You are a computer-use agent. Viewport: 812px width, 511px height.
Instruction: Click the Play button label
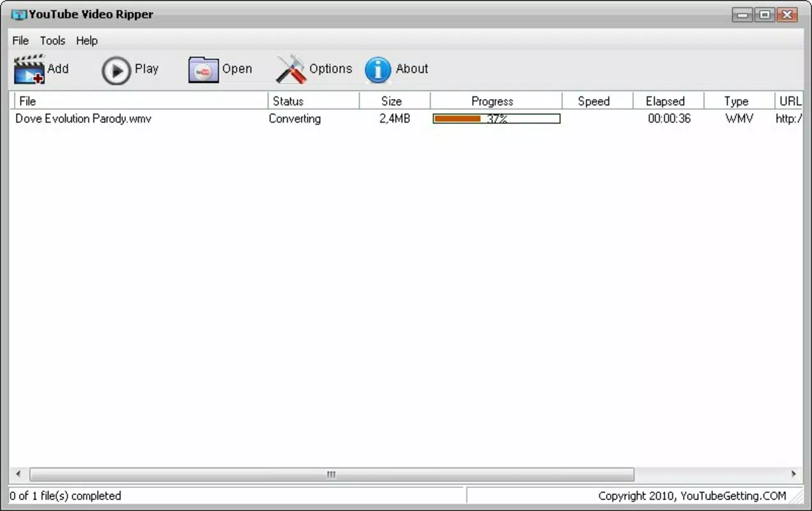coord(146,68)
